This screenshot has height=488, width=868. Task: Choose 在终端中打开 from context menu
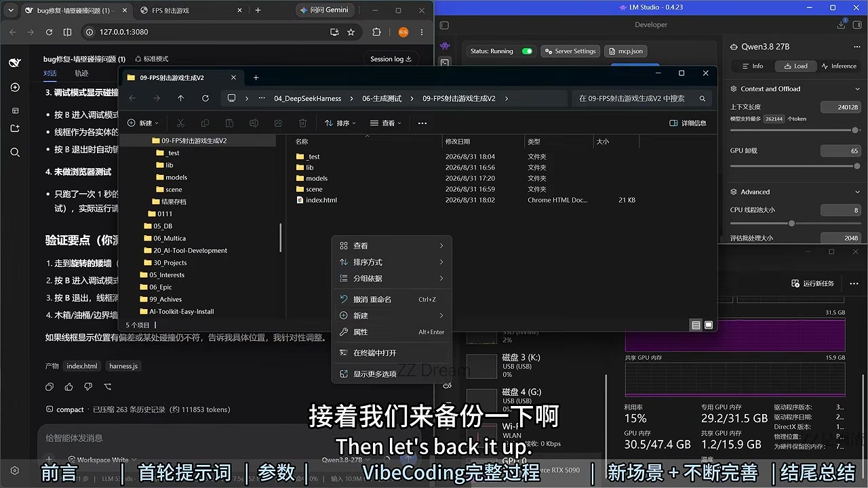click(x=391, y=353)
